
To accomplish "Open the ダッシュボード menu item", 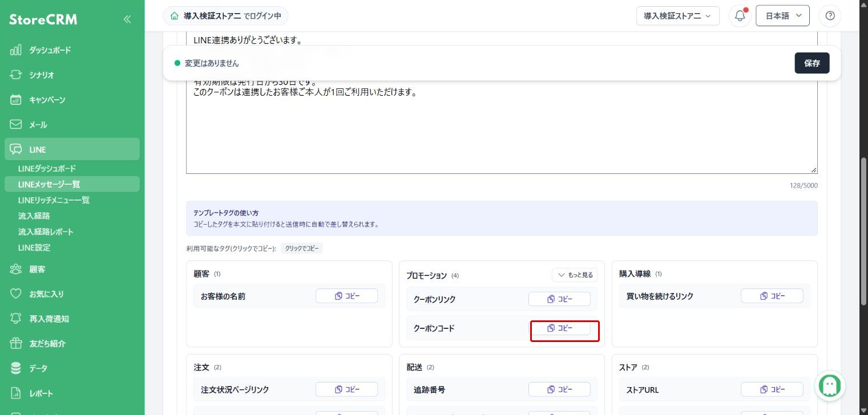I will [72, 50].
